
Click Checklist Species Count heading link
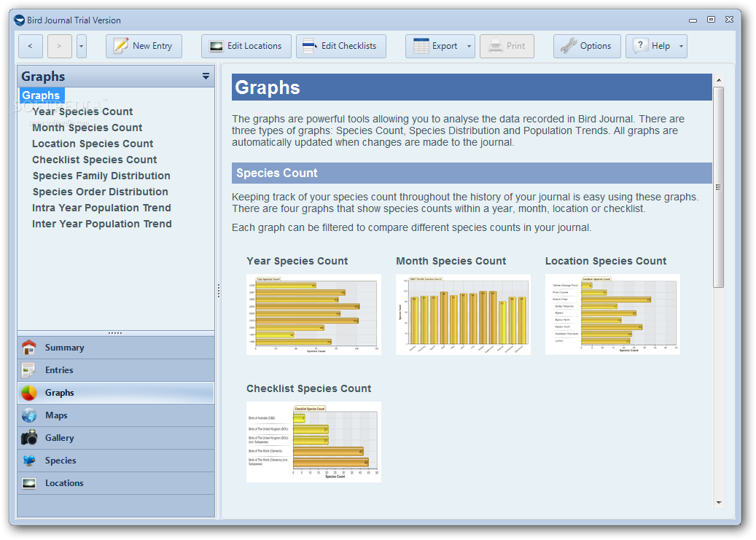(308, 388)
